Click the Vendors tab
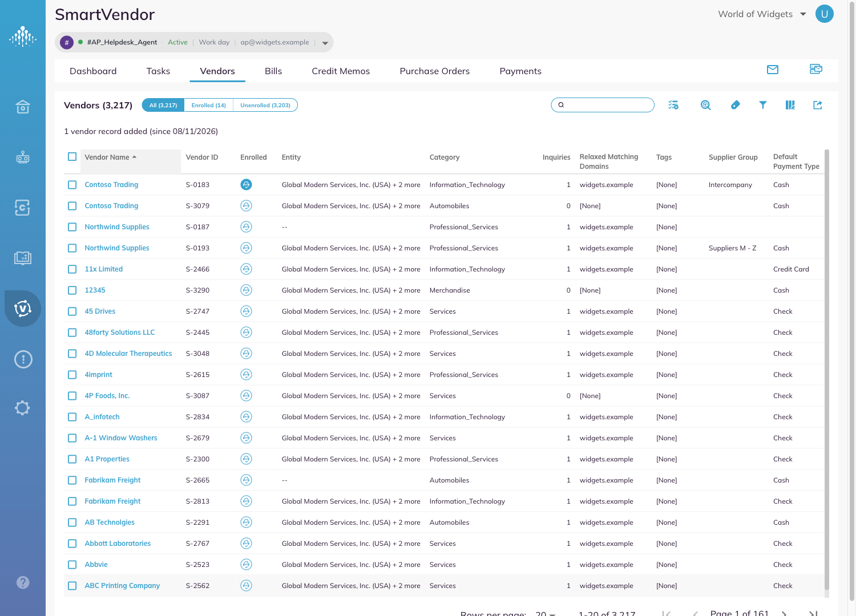Image resolution: width=856 pixels, height=616 pixels. tap(217, 71)
